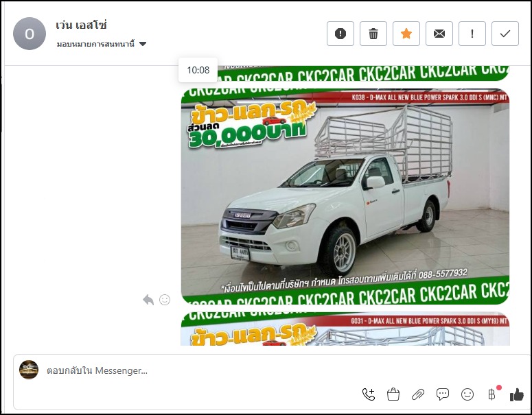The image size is (532, 415).
Task: Click the page profile picture beside reply box
Action: [x=29, y=370]
